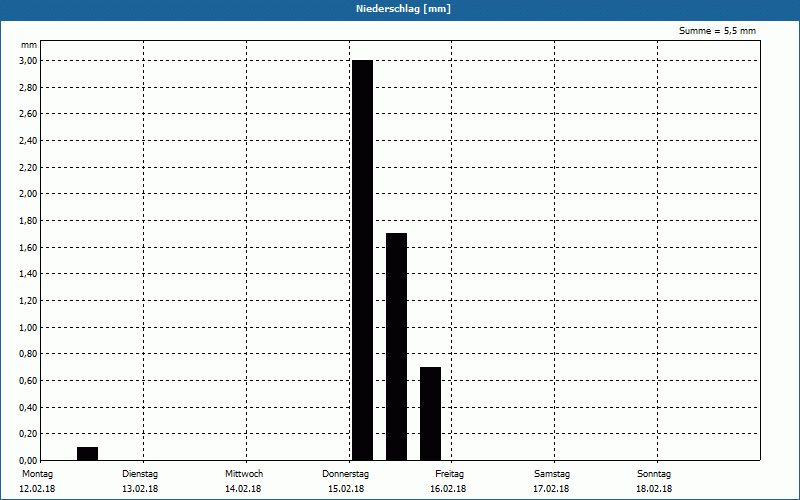Click the 1,60 y-axis value

point(28,247)
